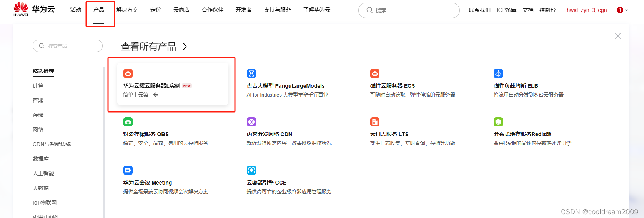This screenshot has width=644, height=218.
Task: Close the product panel with X
Action: point(618,36)
